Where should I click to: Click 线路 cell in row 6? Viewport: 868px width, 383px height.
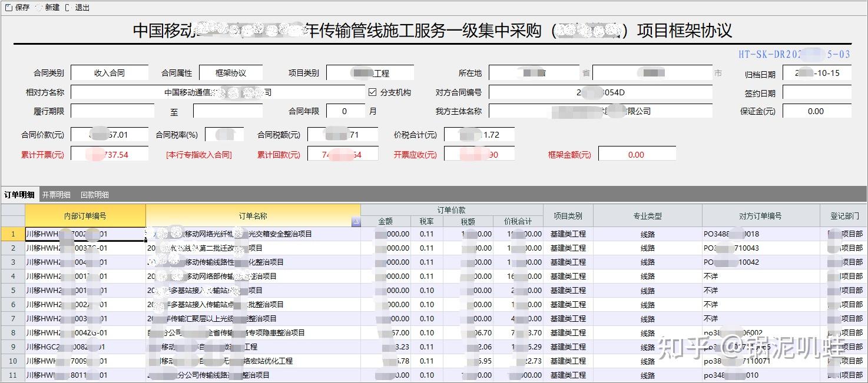(648, 305)
